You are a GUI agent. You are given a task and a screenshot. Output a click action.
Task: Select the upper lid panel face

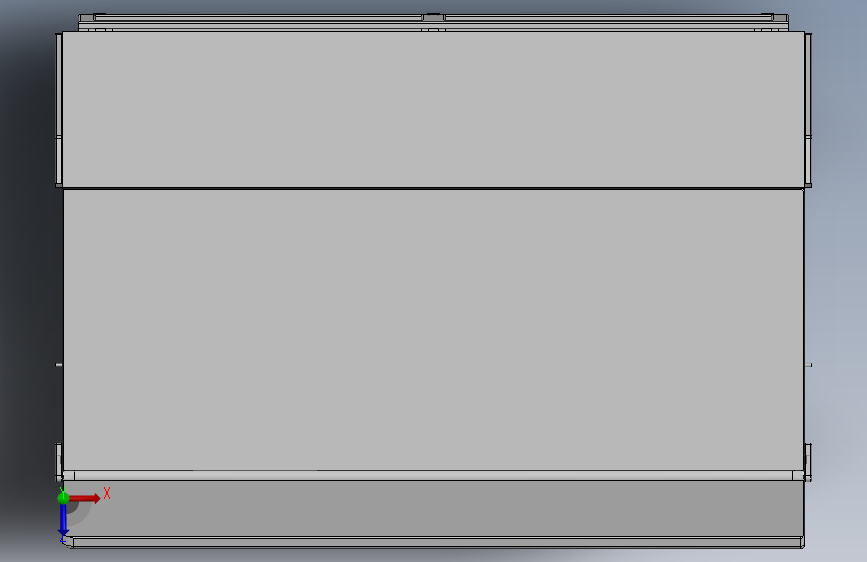[x=433, y=110]
